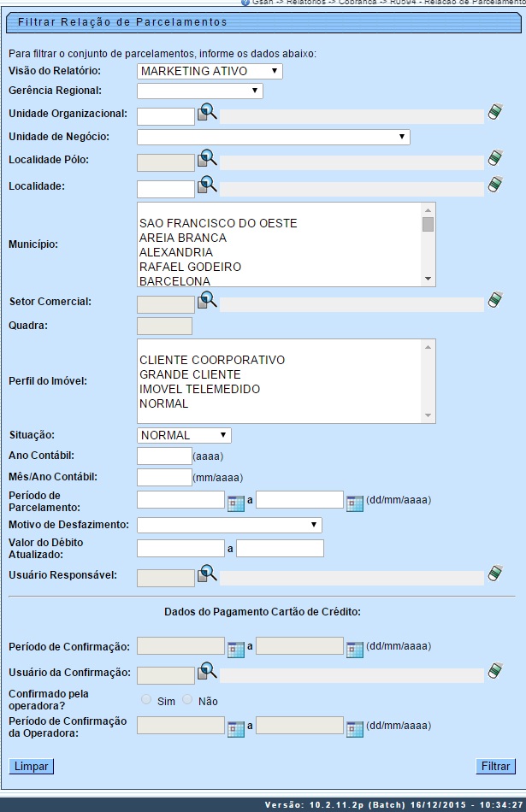526x812 pixels.
Task: Click Mês/Ano Contábil input field
Action: [x=164, y=477]
